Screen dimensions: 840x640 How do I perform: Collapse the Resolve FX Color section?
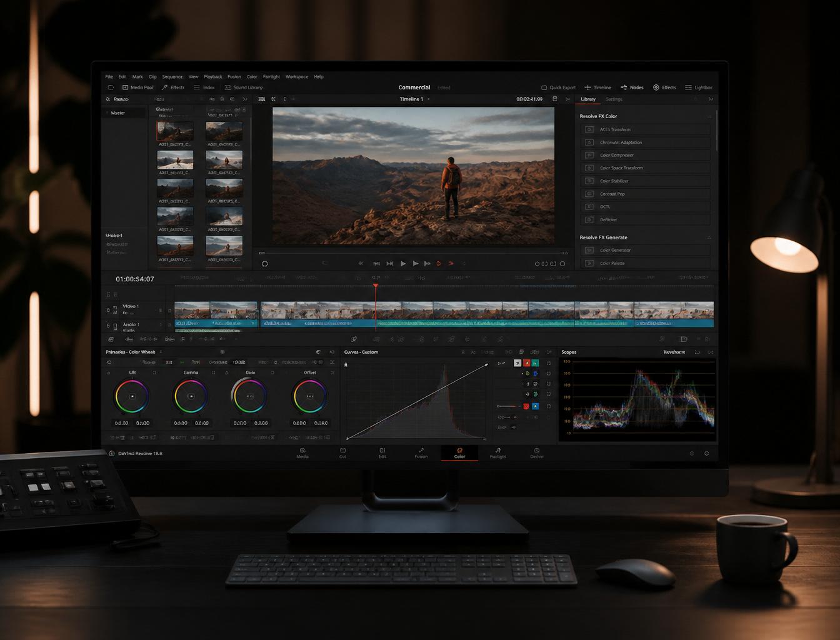[709, 116]
